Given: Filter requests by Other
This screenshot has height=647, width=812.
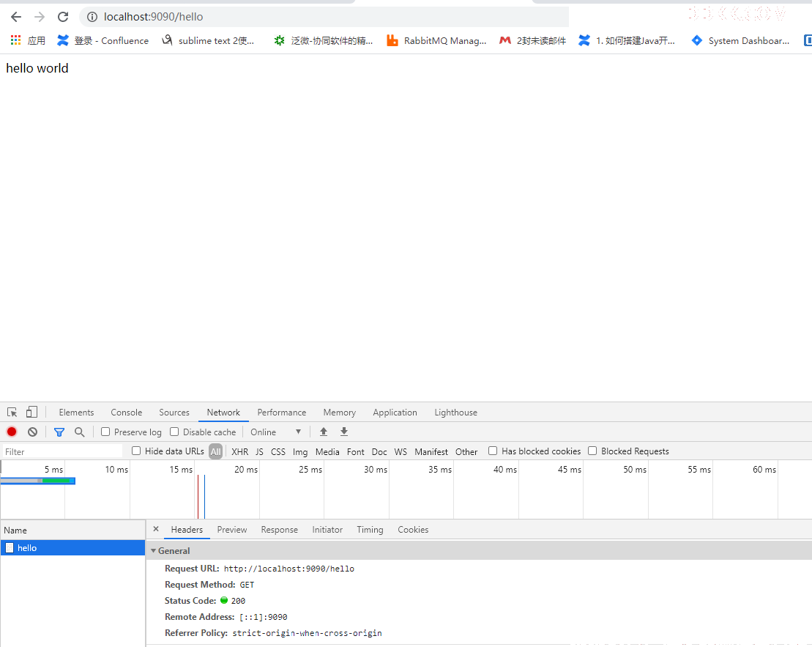Looking at the screenshot, I should click(x=466, y=451).
